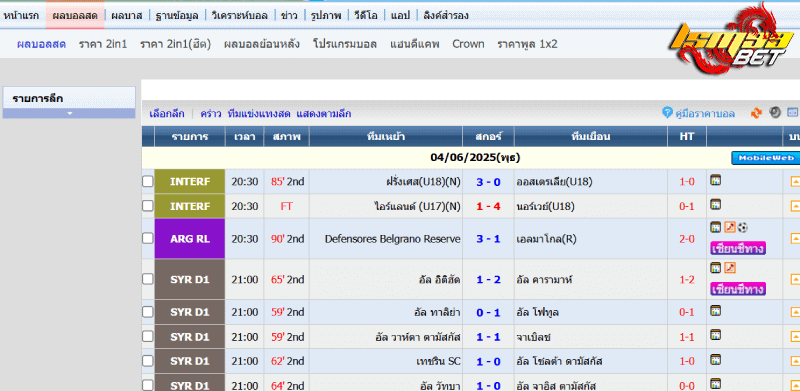800x391 pixels.
Task: Click team name Defensores Belgrano Reserve
Action: pos(392,239)
